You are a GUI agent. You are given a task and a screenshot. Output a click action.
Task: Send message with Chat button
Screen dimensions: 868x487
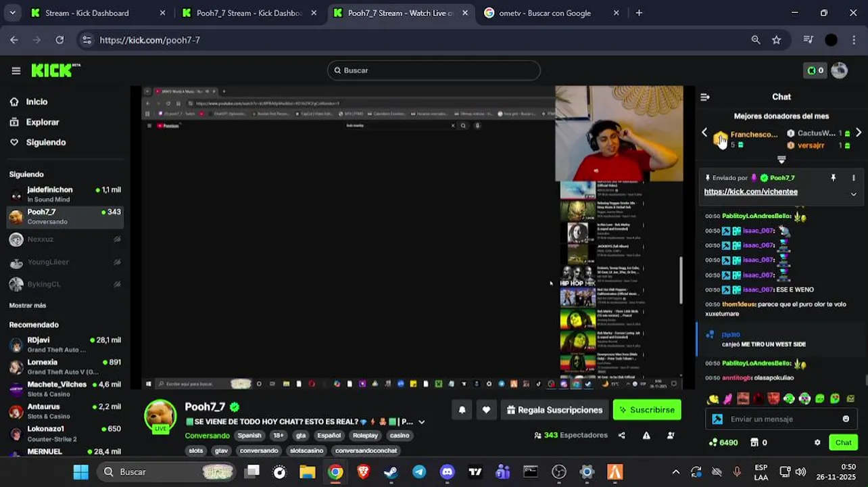pos(843,442)
